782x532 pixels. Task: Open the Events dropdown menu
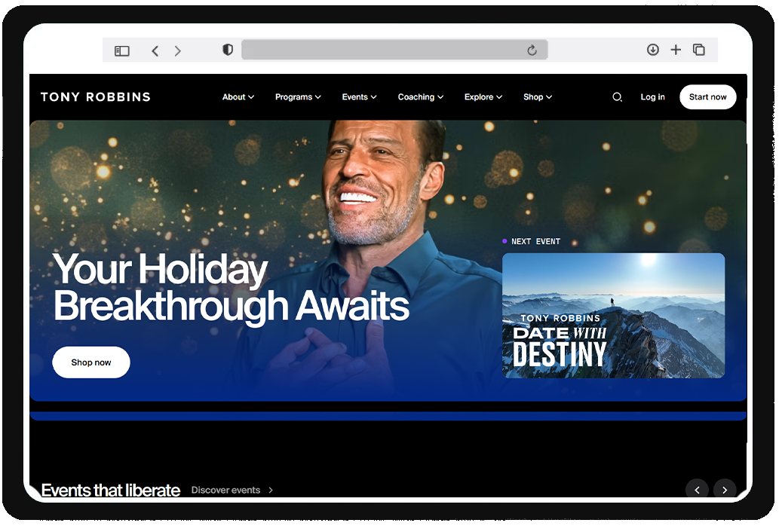click(359, 97)
